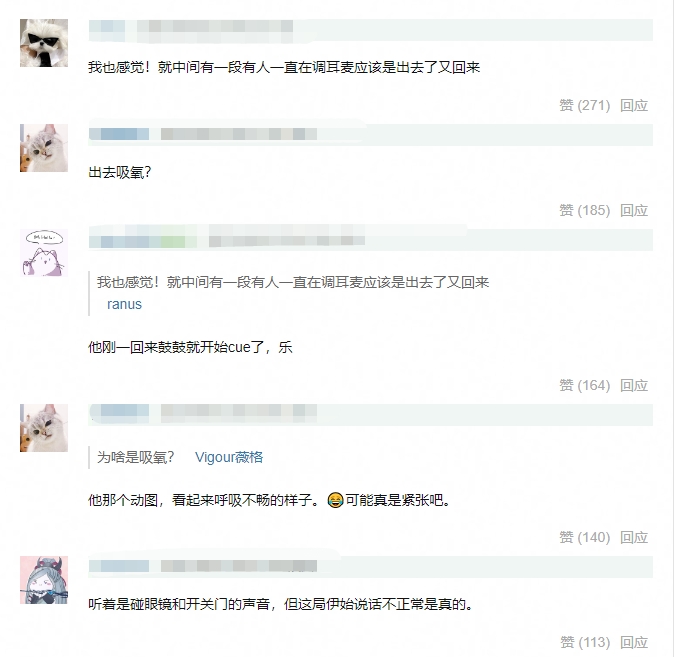
Task: Click cat avatar beside '出去吸氧?' comment
Action: [44, 148]
